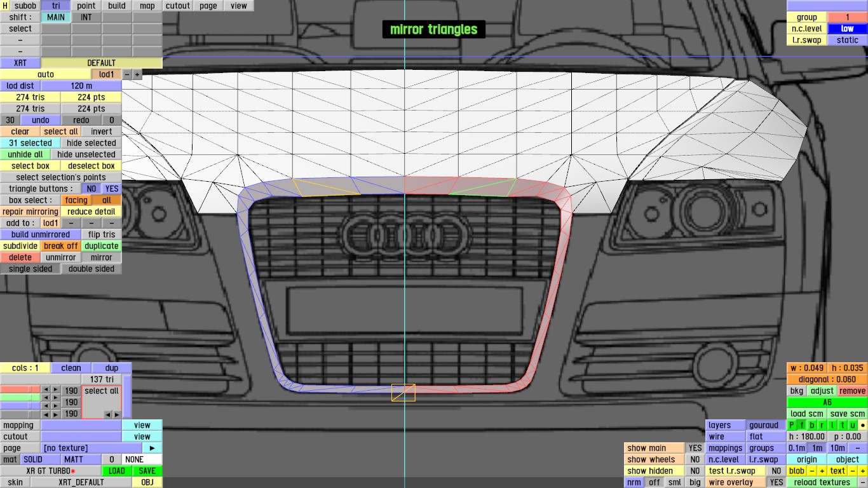The width and height of the screenshot is (868, 488).
Task: Click the minus button next to blob
Action: [812, 471]
